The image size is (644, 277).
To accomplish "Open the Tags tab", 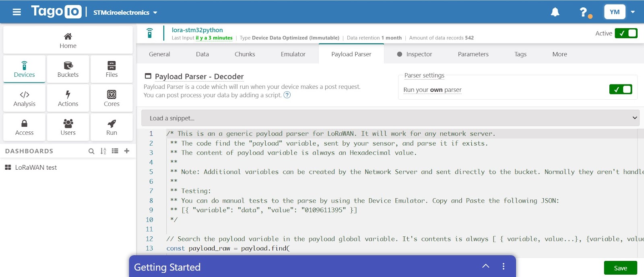I will point(520,54).
